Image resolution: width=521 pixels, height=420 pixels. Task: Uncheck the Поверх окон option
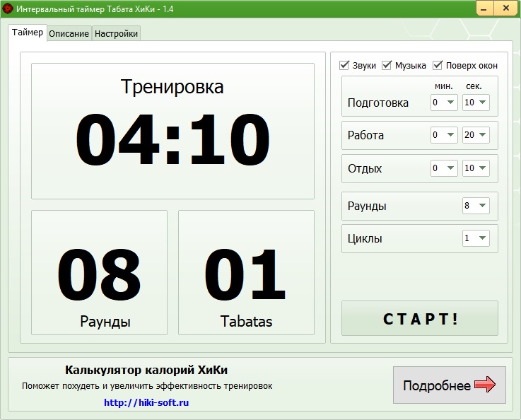click(x=438, y=65)
